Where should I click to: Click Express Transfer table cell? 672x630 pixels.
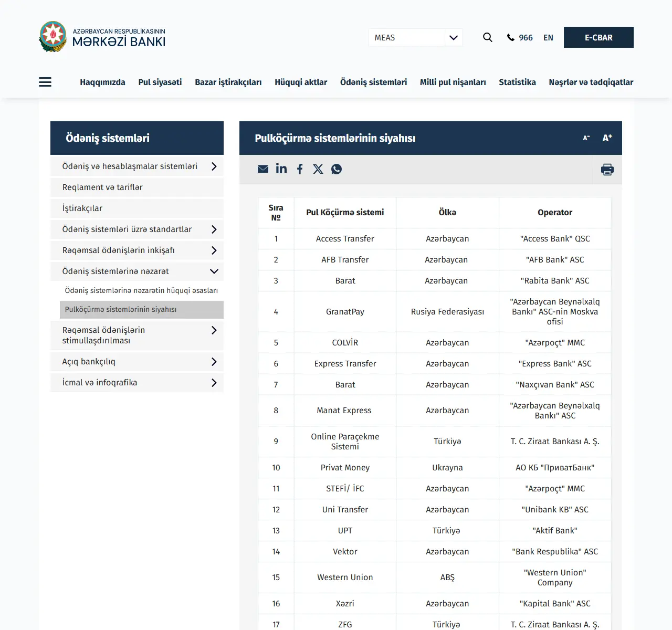pos(345,364)
